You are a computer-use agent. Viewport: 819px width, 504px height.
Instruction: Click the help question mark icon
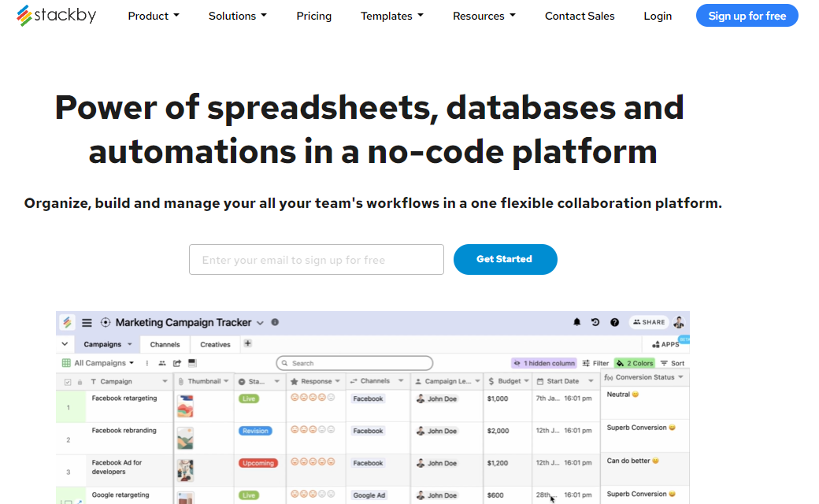(x=615, y=322)
